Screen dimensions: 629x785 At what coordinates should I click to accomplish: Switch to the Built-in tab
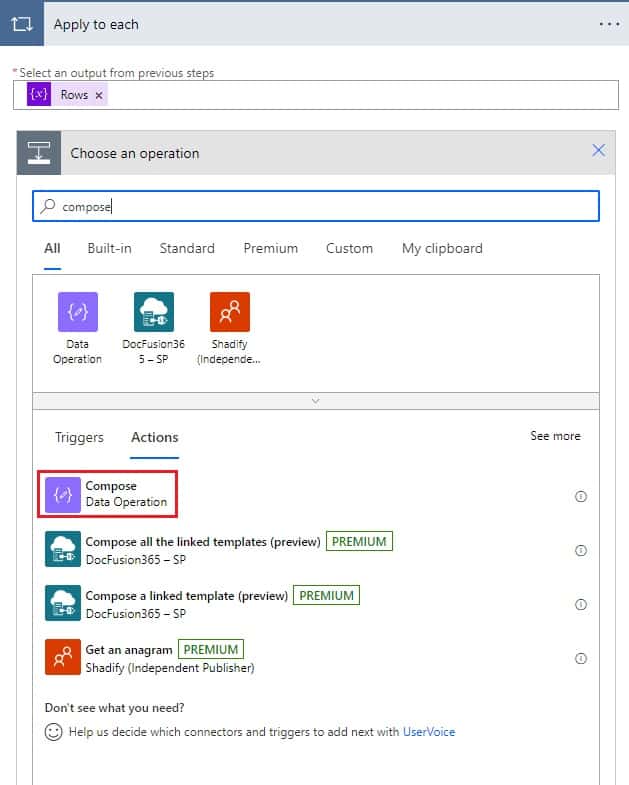(109, 248)
